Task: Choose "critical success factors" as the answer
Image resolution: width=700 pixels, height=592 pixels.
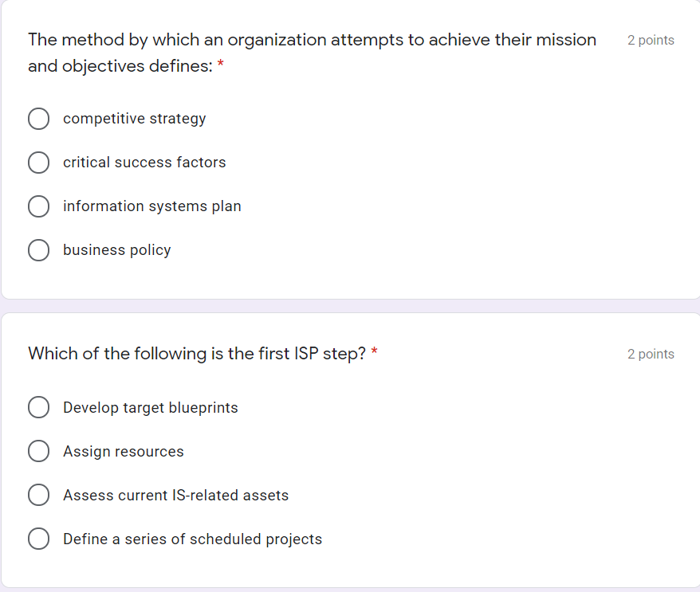Action: (x=38, y=163)
